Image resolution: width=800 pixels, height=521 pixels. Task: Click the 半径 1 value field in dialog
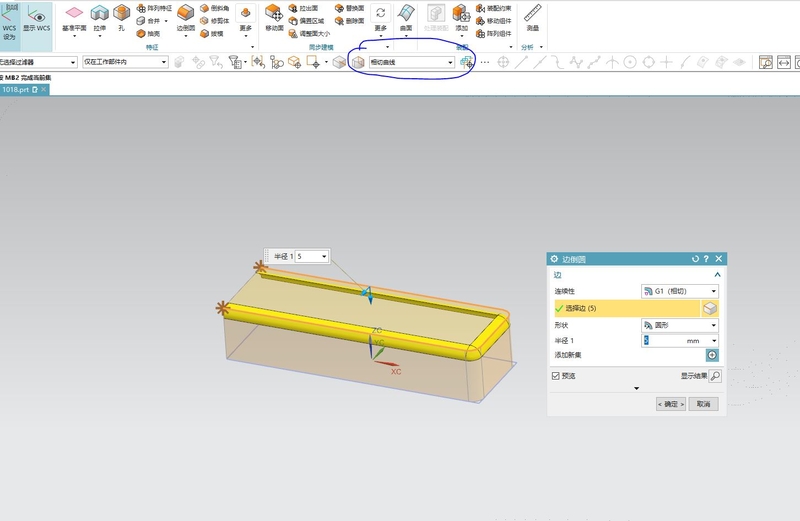pos(660,340)
